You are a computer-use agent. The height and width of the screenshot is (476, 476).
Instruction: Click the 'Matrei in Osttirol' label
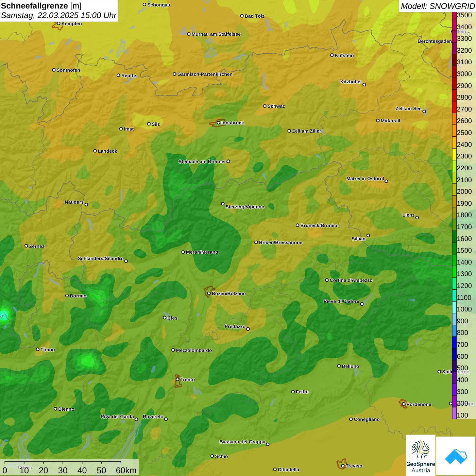click(365, 178)
